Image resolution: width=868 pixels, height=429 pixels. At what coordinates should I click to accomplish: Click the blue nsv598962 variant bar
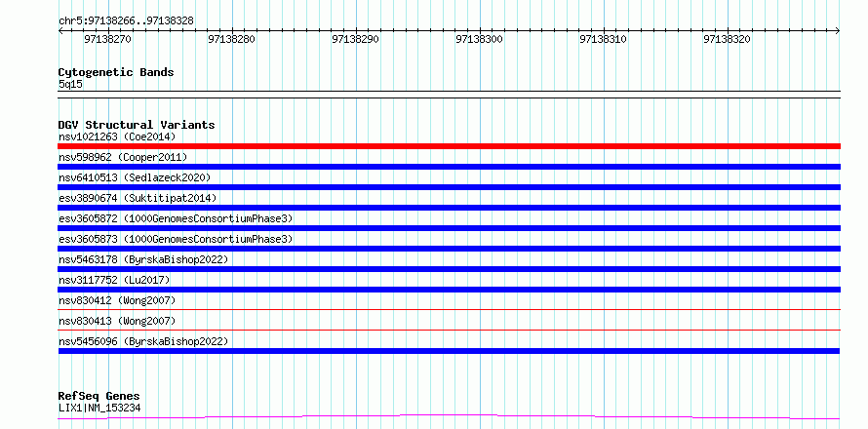coord(449,167)
